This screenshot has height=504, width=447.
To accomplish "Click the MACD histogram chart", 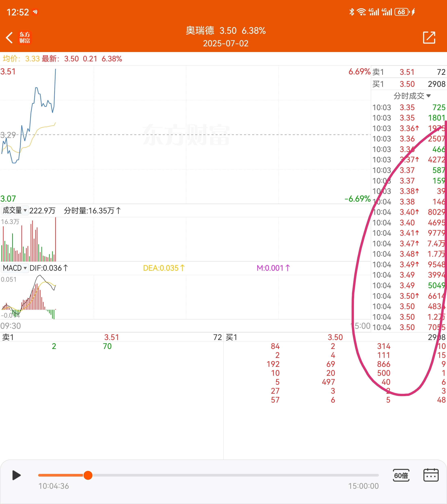I will click(186, 297).
